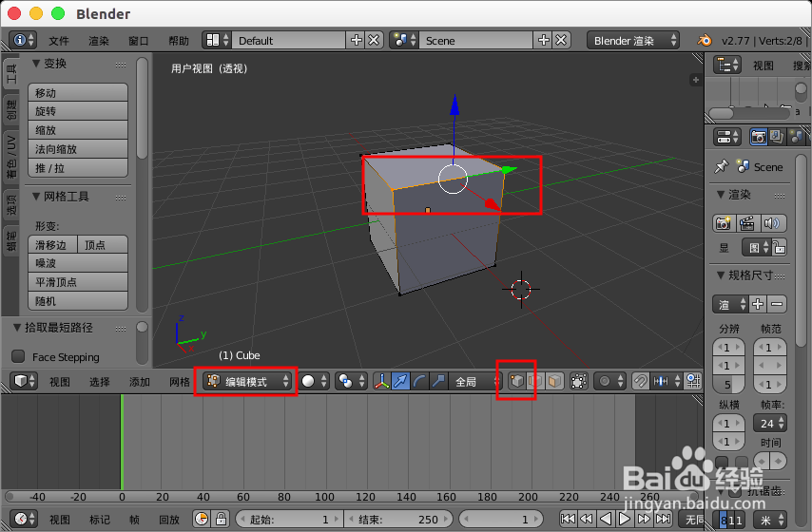
Task: Switch to face select mode icon
Action: 554,381
